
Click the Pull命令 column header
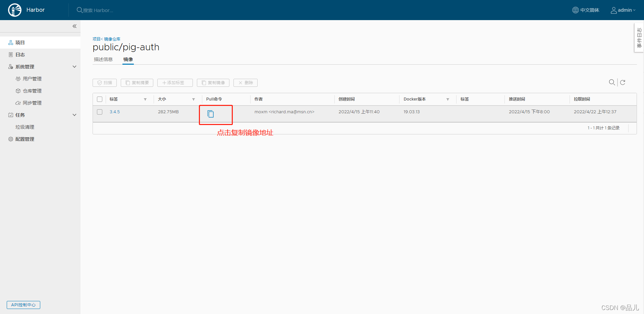click(x=214, y=99)
